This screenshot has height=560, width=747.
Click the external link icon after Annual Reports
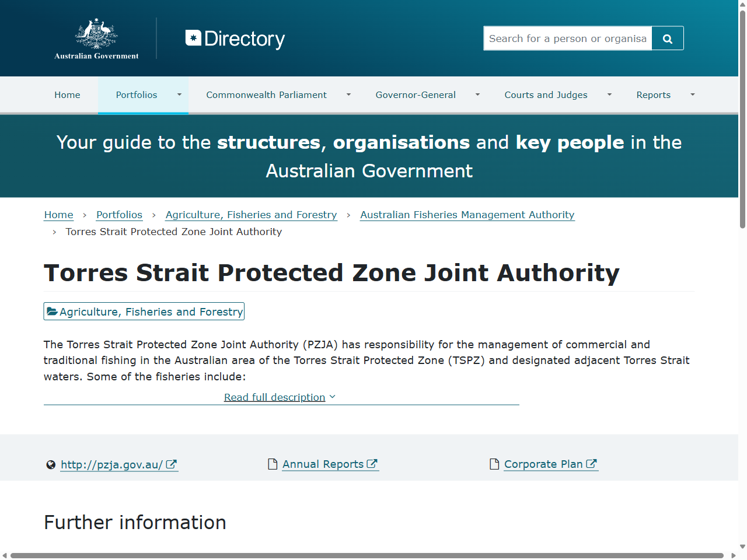coord(373,463)
